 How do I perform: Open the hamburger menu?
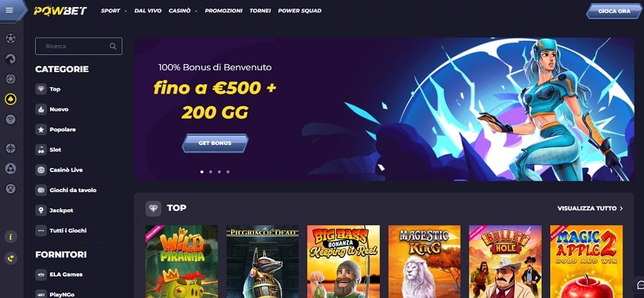[9, 10]
